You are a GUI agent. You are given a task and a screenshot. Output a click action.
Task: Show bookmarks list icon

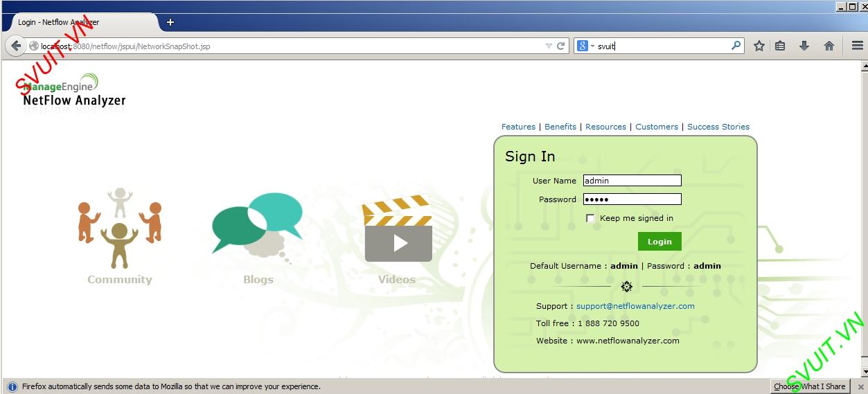tap(780, 46)
